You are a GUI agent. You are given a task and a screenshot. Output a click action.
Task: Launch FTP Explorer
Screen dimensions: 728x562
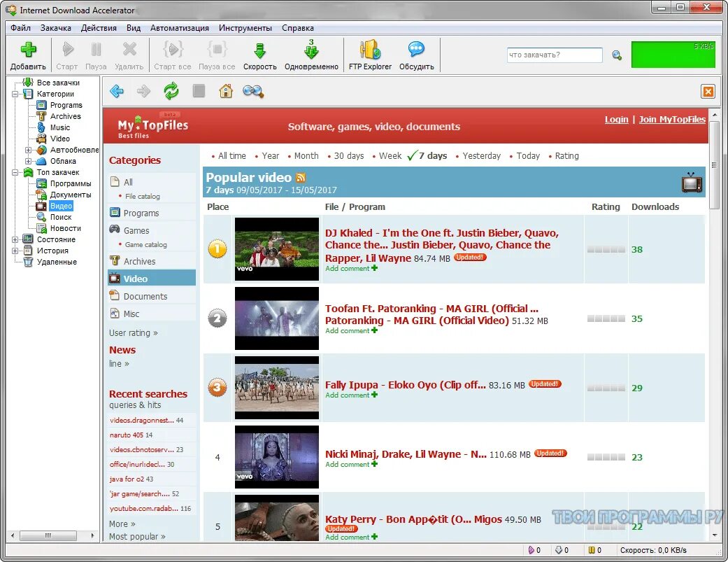[x=370, y=56]
